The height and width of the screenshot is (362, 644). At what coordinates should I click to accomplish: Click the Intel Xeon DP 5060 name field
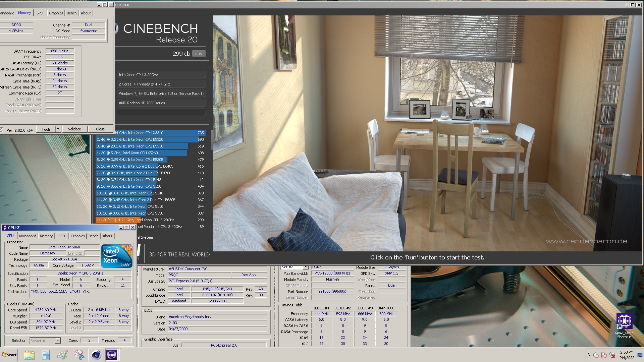(64, 247)
